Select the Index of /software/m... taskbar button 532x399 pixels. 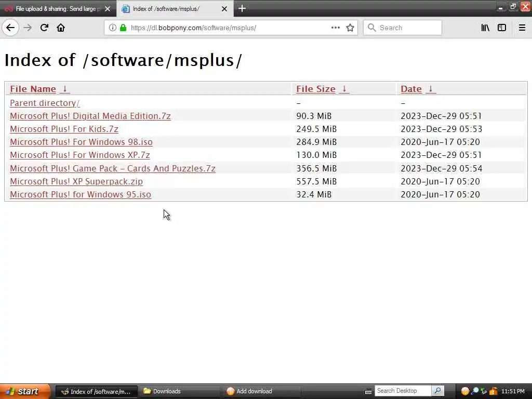pyautogui.click(x=96, y=391)
